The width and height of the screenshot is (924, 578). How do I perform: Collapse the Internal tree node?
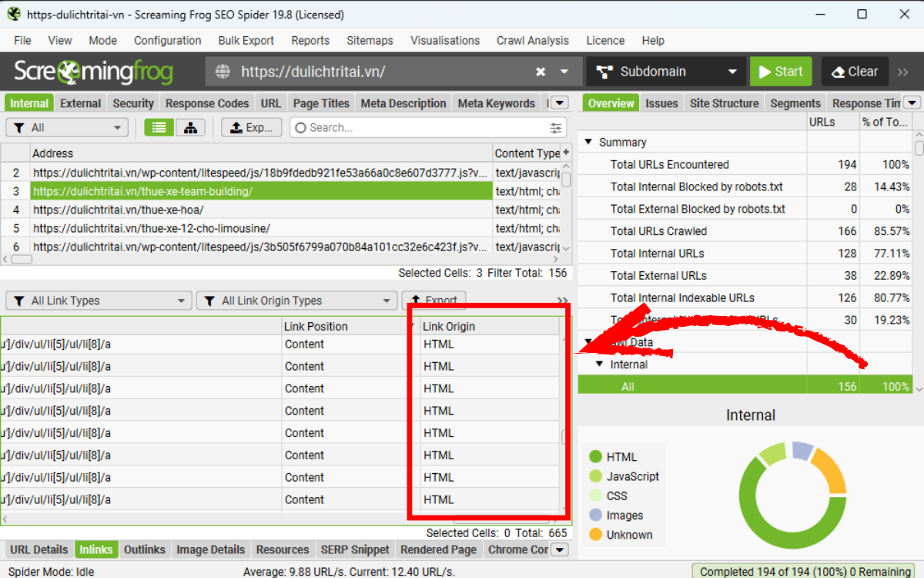click(600, 365)
